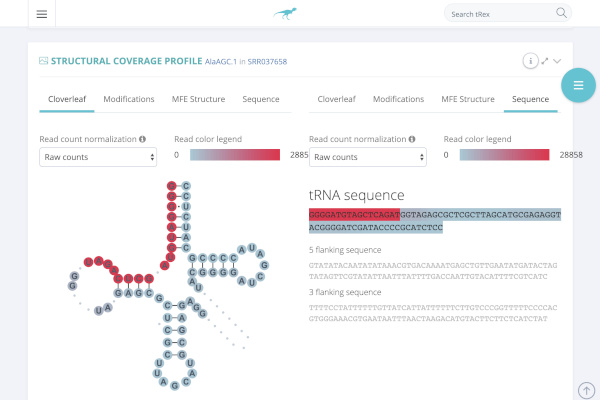Click the tRex dinosaur logo
Viewport: 600px width, 400px height.
coord(285,14)
